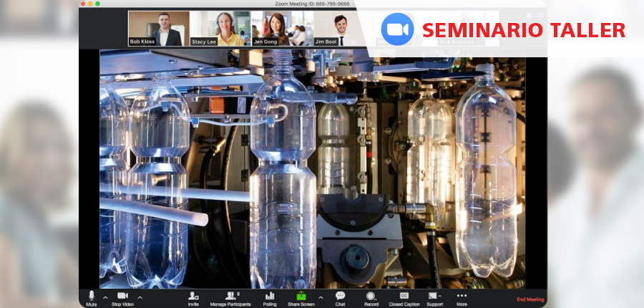Click the blue Zoom camera logo
Screen dimensions: 644x308
click(398, 29)
